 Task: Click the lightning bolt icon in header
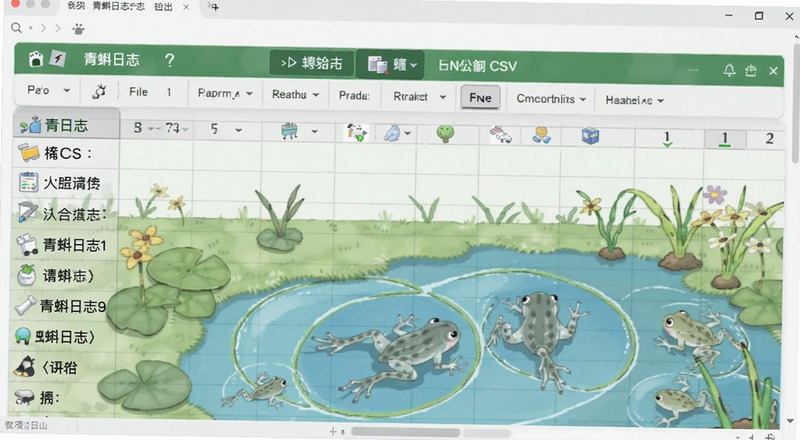58,59
